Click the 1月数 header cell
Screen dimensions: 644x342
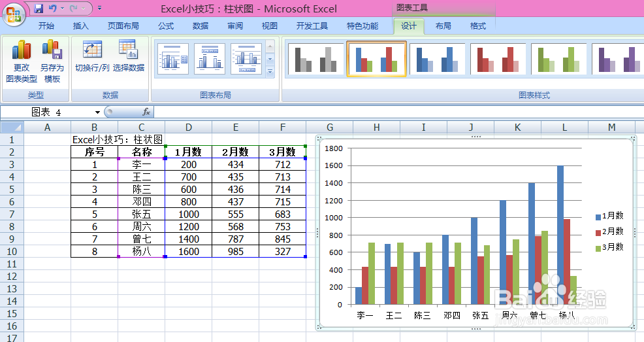click(189, 152)
